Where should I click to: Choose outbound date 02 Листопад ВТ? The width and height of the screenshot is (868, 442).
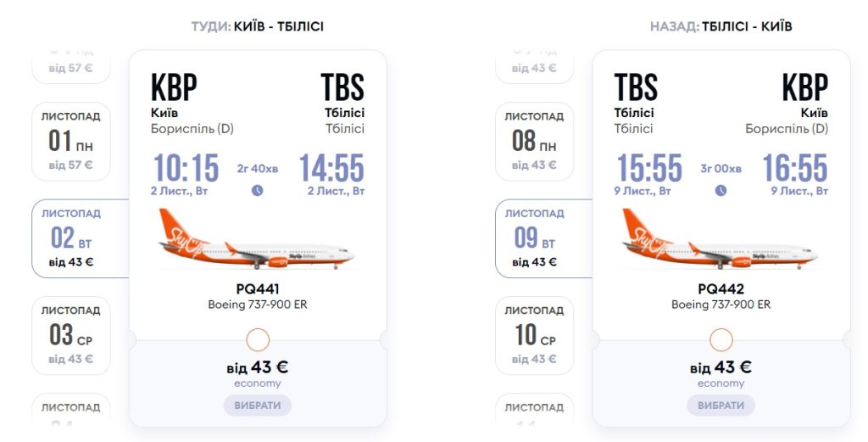click(73, 238)
